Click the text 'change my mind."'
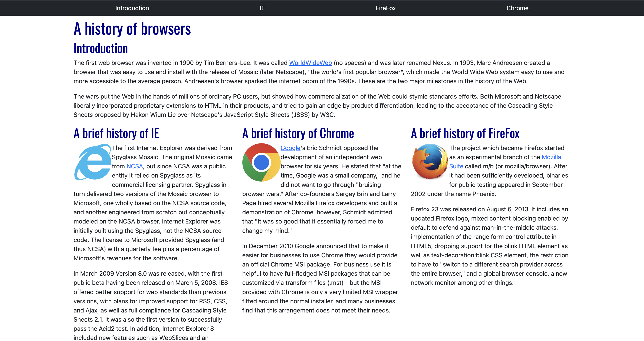 (267, 231)
